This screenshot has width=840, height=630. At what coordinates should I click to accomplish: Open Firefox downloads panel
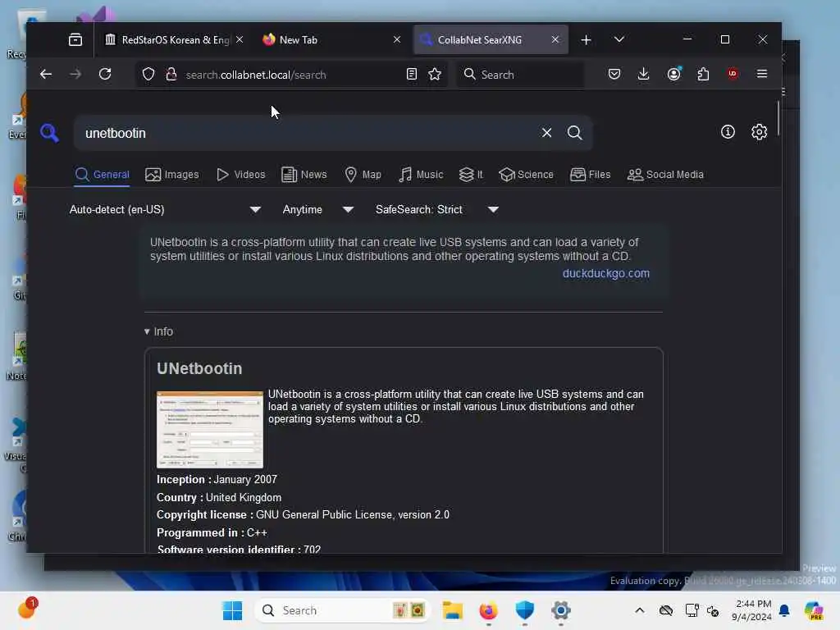click(643, 74)
